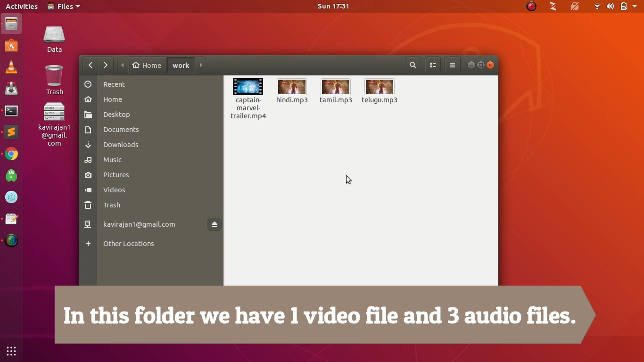Viewport: 644px width, 362px height.
Task: Expand path bar with left chevron
Action: pos(123,65)
